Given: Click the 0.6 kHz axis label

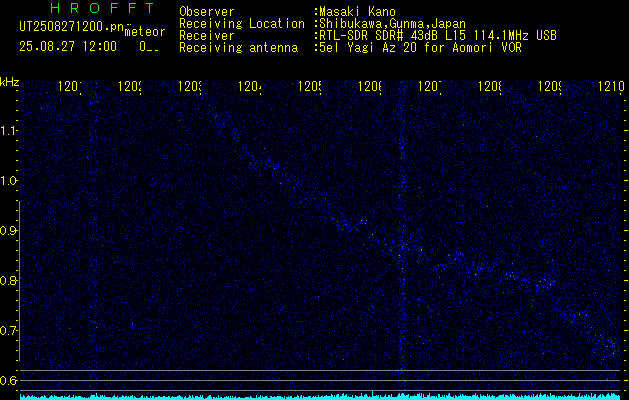Looking at the screenshot, I should [8, 380].
